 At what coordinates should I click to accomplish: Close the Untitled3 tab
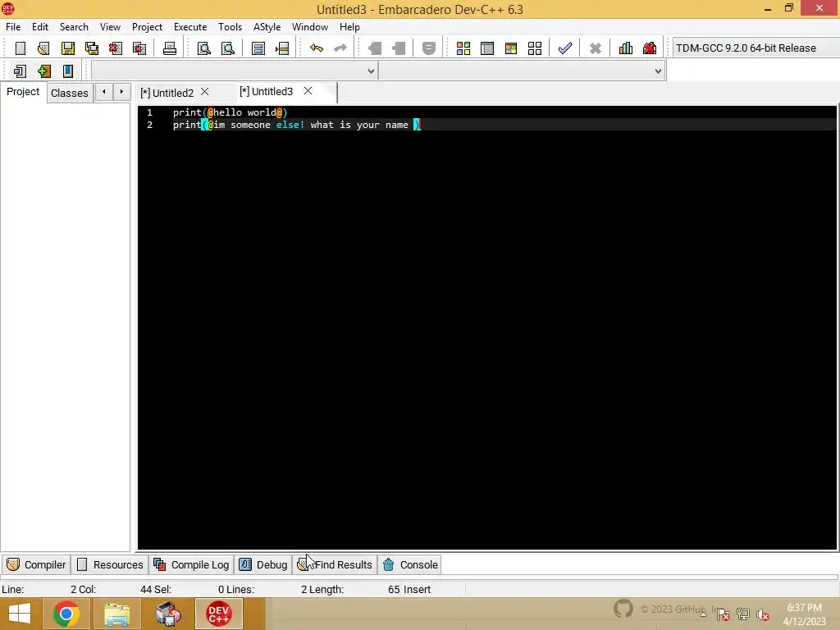[x=308, y=91]
